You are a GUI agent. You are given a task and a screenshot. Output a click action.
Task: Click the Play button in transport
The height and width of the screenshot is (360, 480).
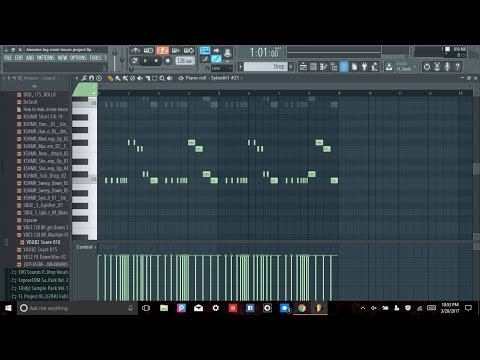click(145, 61)
